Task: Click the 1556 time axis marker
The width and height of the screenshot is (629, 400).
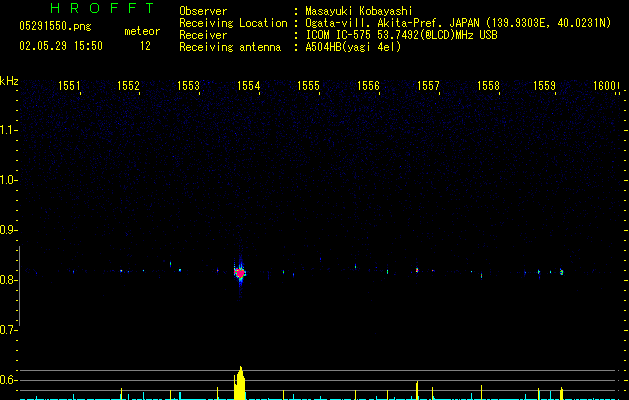Action: (368, 86)
